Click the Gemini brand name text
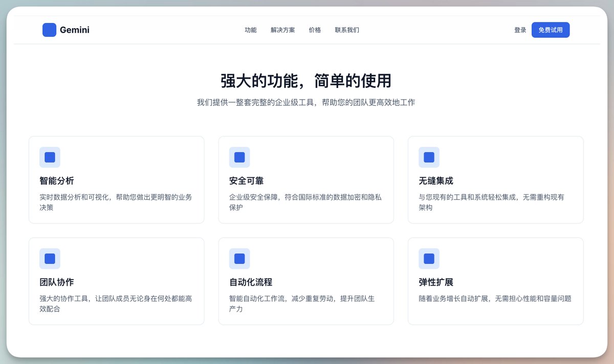614x364 pixels. point(75,30)
